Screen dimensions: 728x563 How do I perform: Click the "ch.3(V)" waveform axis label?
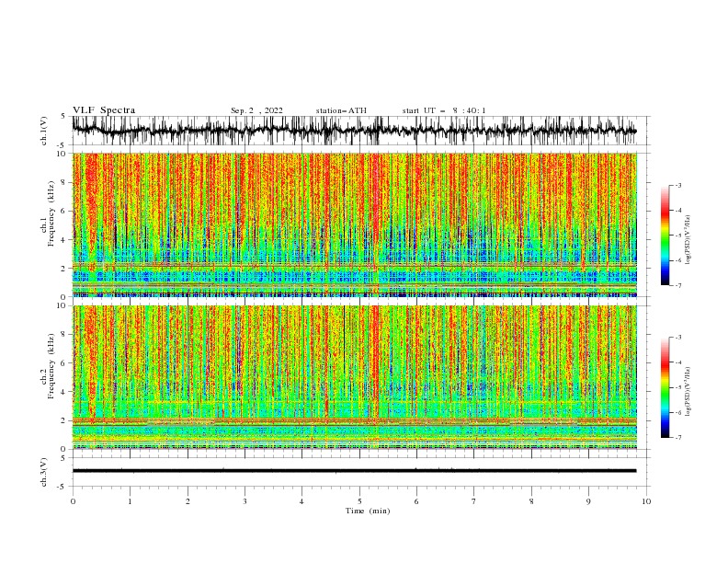click(x=44, y=472)
